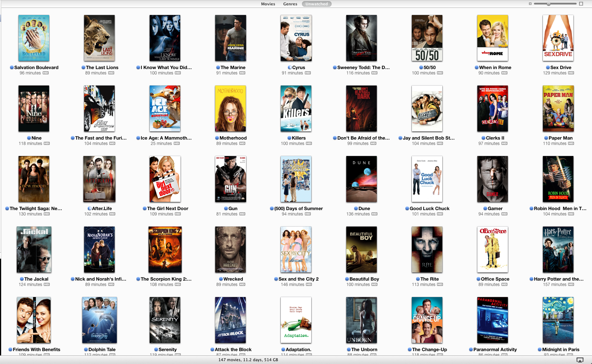Click the blue dot beside The Jackal
The height and width of the screenshot is (364, 592).
pyautogui.click(x=22, y=279)
